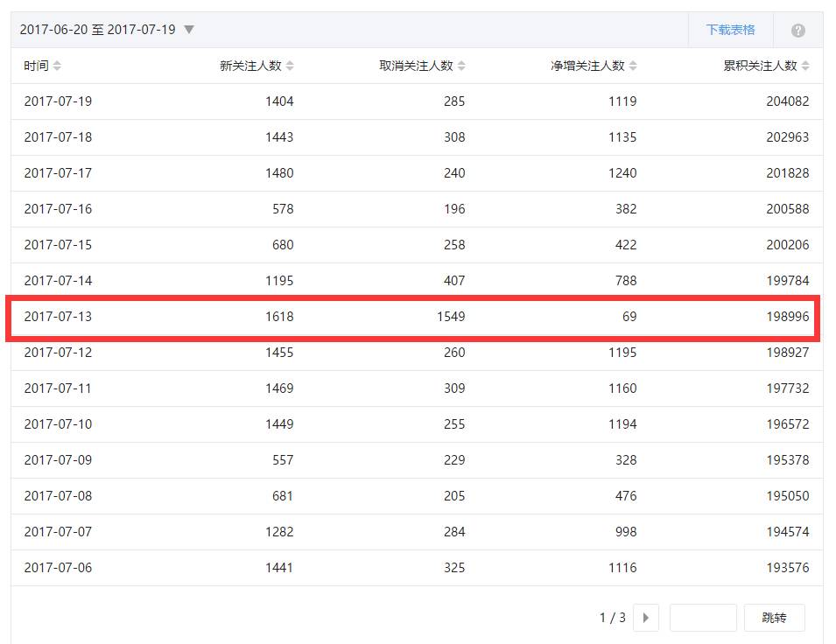
Task: Click the sort arrows beside 累积关注人数
Action: [805, 66]
